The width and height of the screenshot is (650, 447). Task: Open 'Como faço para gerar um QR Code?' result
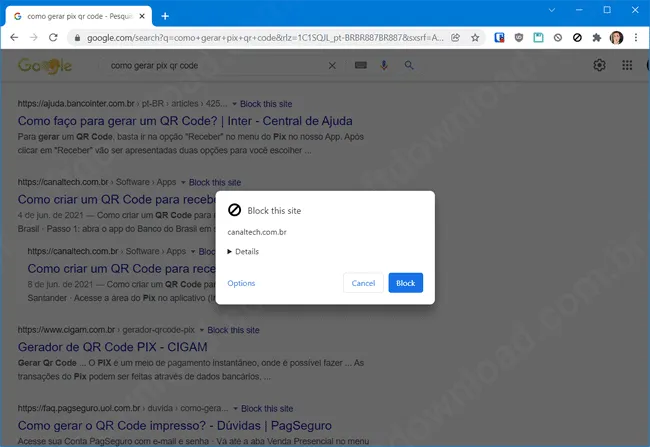185,121
